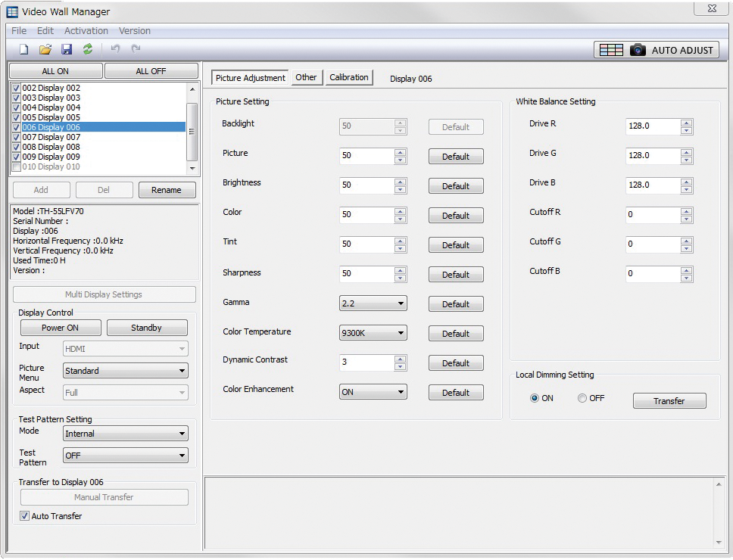Click the Undo arrow icon

point(115,49)
